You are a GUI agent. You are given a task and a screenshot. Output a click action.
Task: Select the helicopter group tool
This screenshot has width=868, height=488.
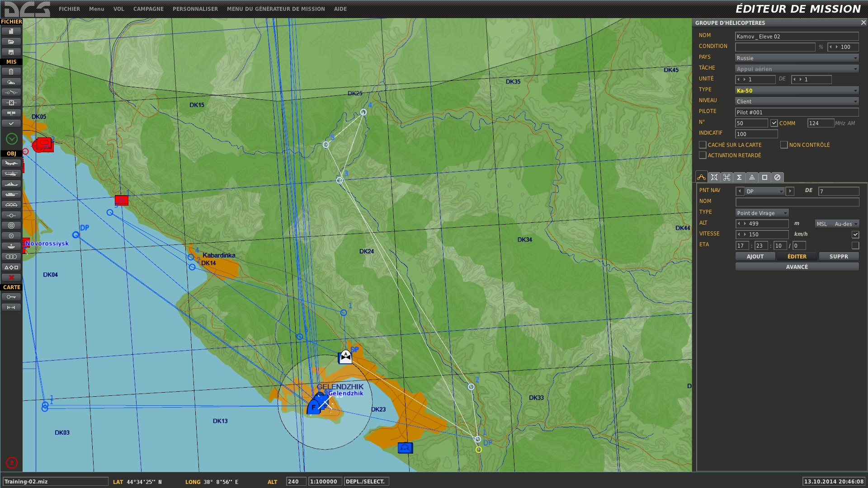(x=11, y=174)
